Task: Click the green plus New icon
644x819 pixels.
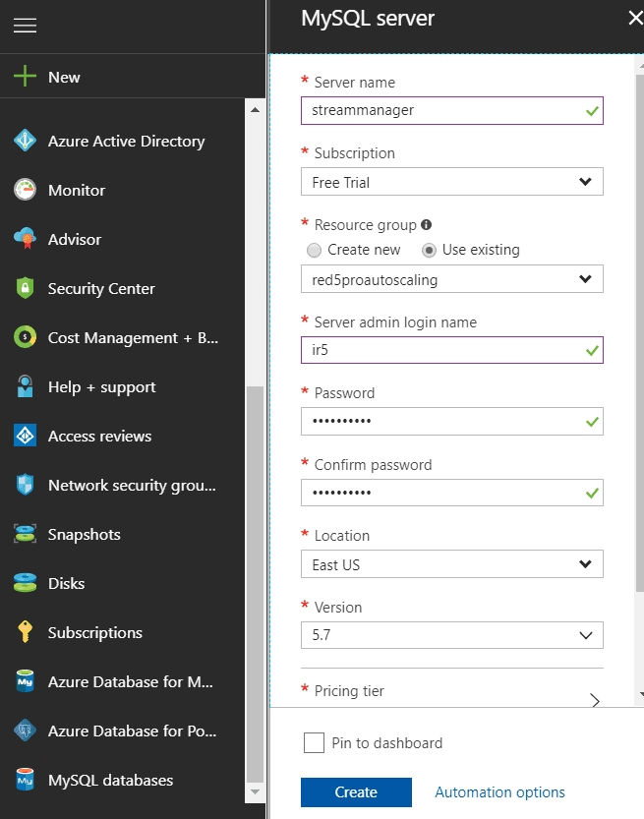Action: [x=25, y=77]
